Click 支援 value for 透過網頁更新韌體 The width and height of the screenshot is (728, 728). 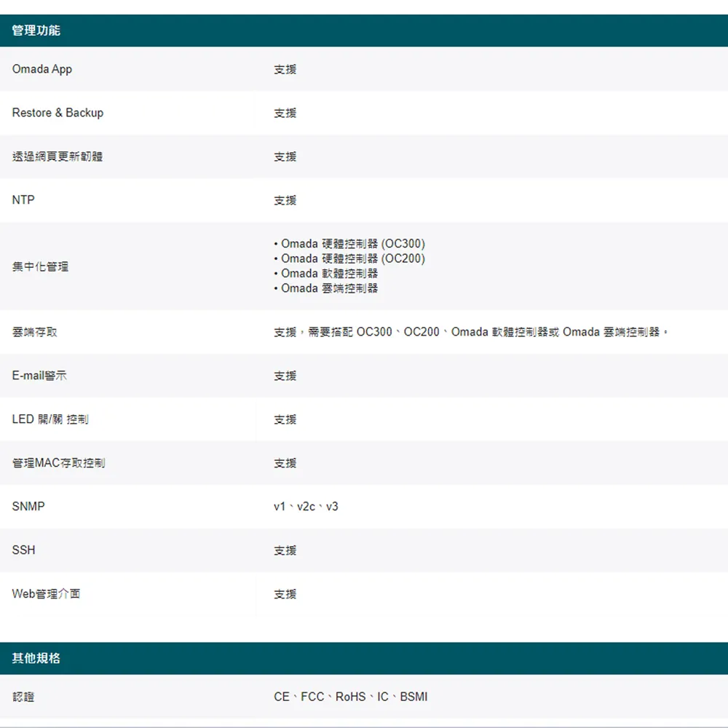(285, 157)
